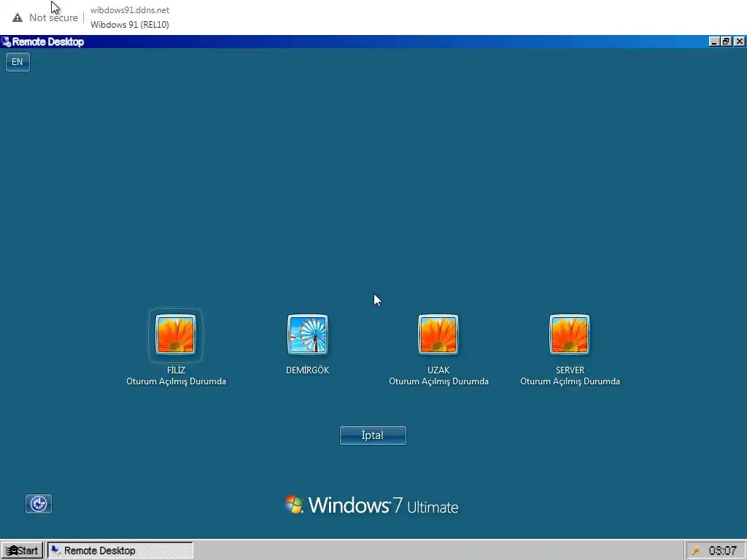Choose the DEMİRGÖK user tile
The image size is (747, 560).
tap(307, 335)
